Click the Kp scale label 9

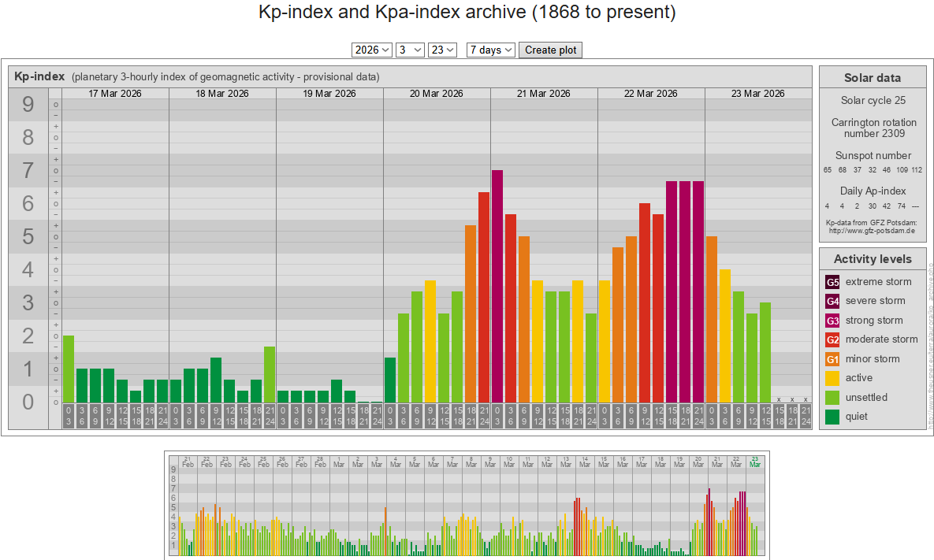(x=28, y=104)
